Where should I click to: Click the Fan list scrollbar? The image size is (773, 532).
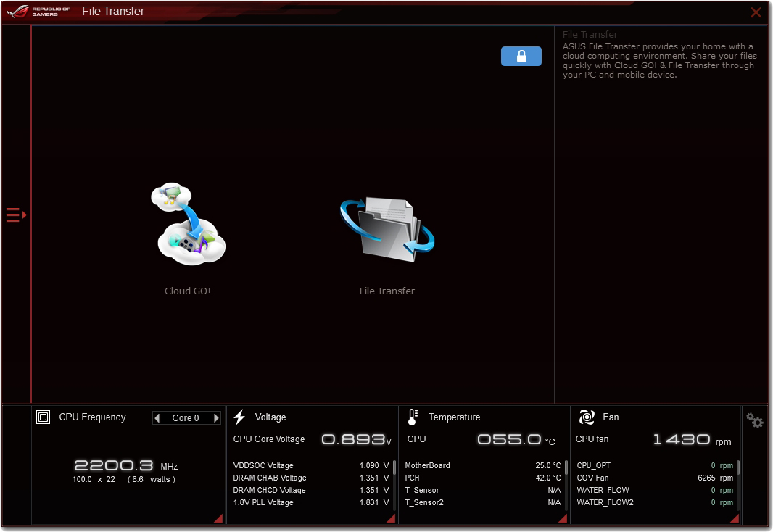(738, 467)
